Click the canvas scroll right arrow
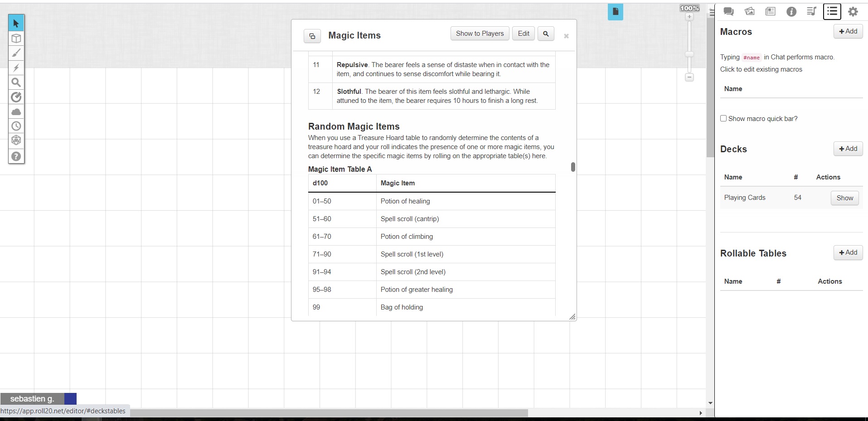This screenshot has height=421, width=868. click(701, 413)
